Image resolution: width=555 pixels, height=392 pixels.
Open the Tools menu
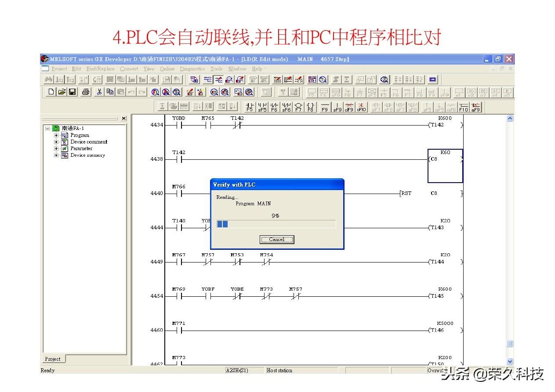point(216,69)
